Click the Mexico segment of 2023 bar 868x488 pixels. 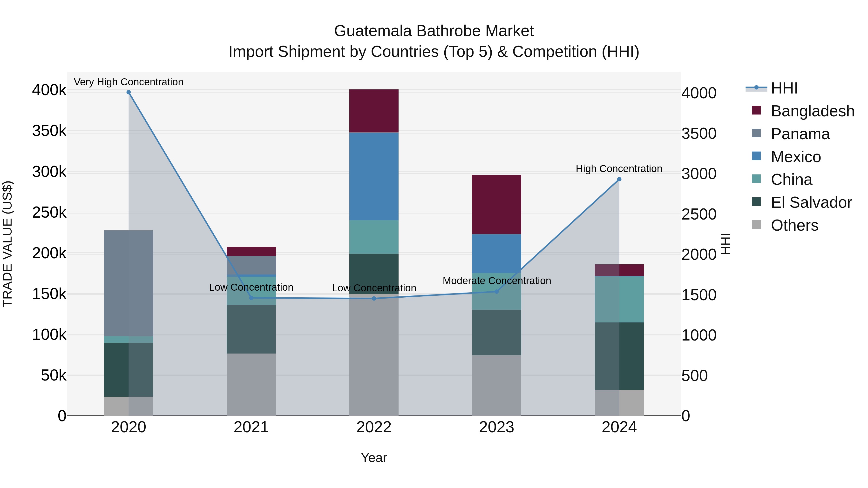496,253
